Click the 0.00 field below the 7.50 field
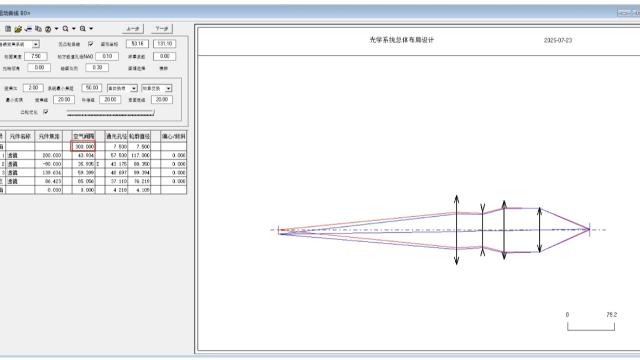640x360 pixels. tap(39, 68)
